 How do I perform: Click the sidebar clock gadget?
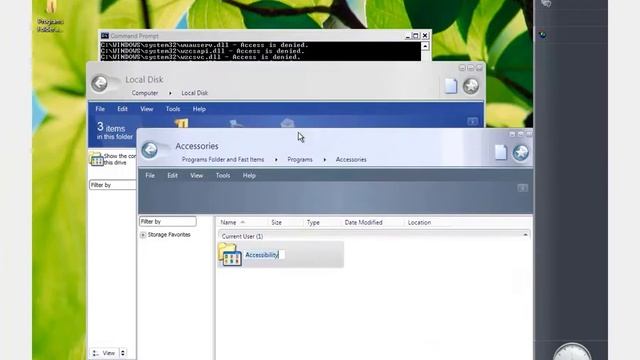[x=572, y=352]
